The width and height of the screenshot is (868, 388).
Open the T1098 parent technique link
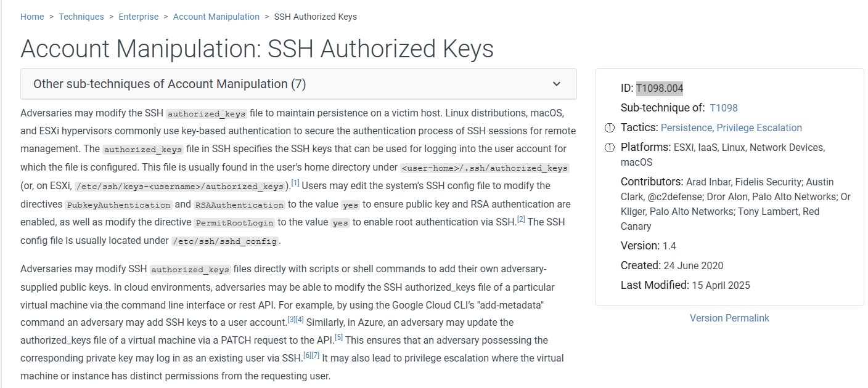point(724,108)
